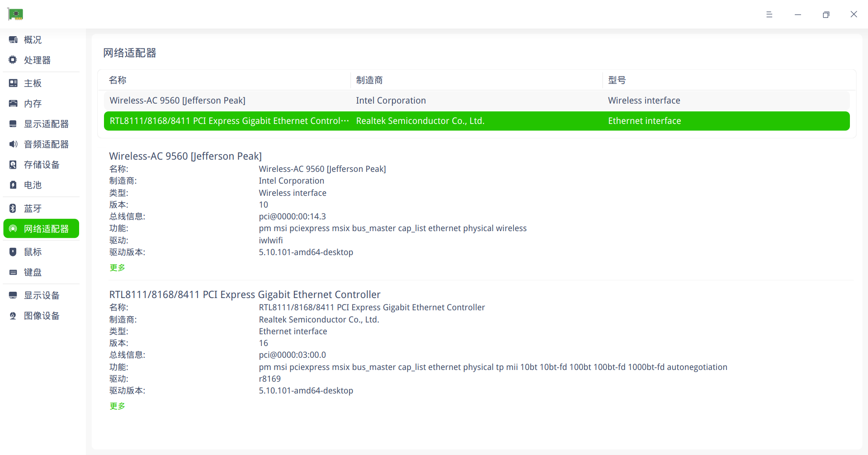Click the 内存 memory icon
The width and height of the screenshot is (868, 455).
13,104
